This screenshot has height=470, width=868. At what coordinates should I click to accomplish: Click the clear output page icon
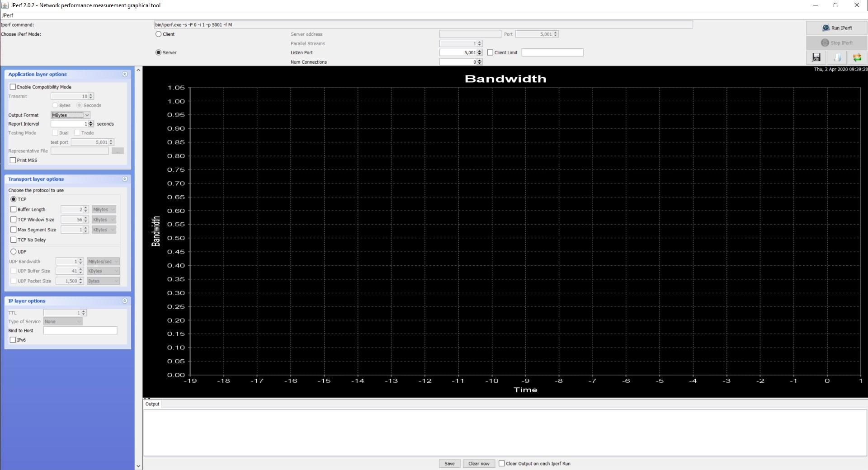click(x=837, y=57)
